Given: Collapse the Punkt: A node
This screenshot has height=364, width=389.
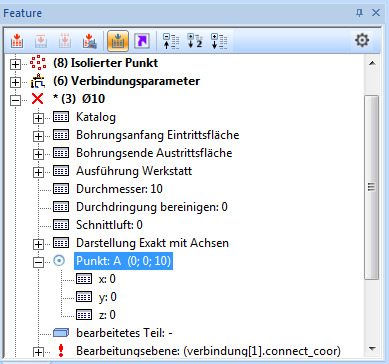Looking at the screenshot, I should pos(39,262).
